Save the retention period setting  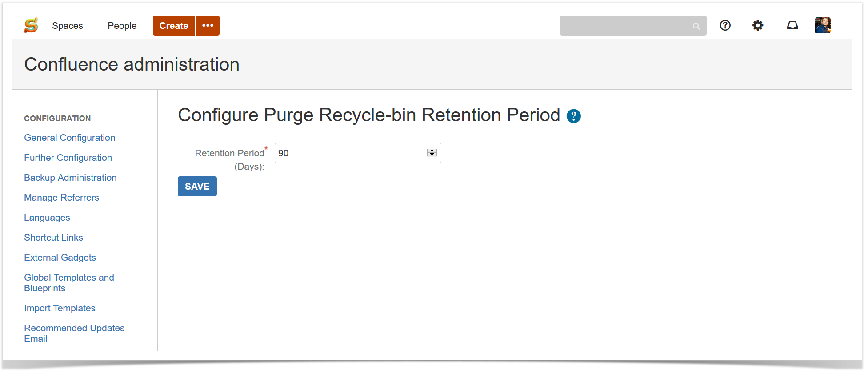[197, 186]
